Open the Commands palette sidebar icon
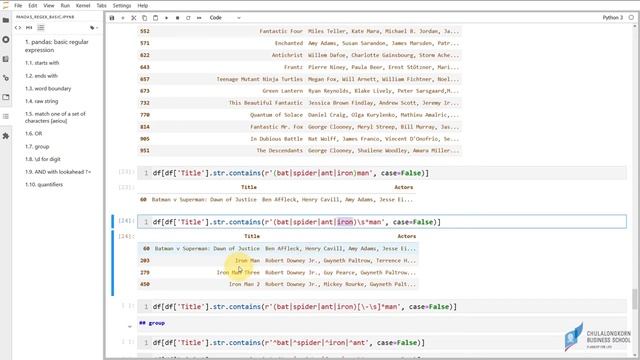 (6, 59)
